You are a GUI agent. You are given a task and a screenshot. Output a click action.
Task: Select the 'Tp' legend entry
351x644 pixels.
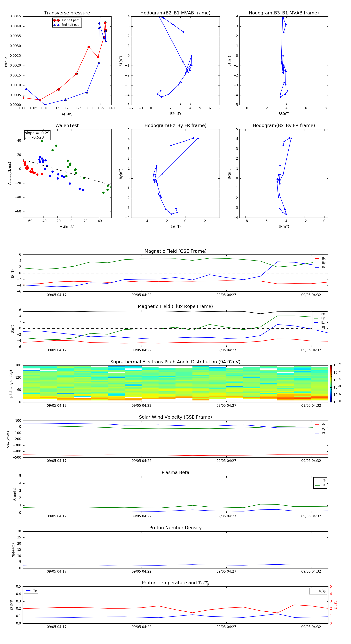[31, 591]
